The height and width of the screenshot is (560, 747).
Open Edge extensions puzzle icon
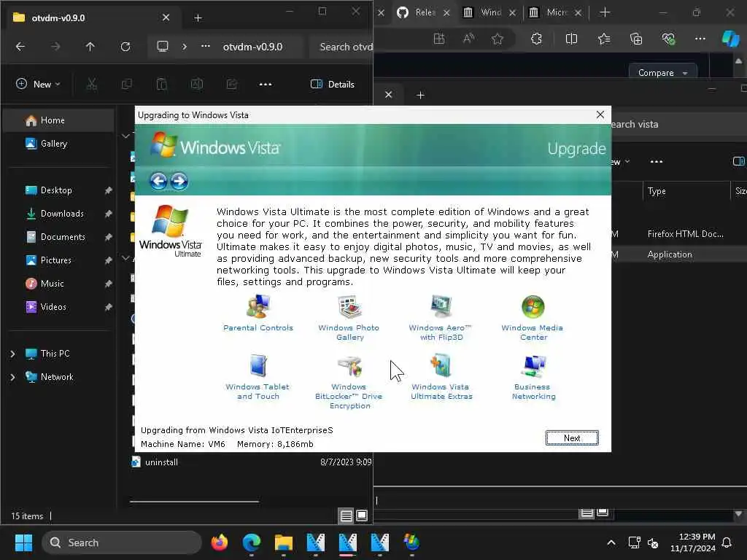(536, 39)
